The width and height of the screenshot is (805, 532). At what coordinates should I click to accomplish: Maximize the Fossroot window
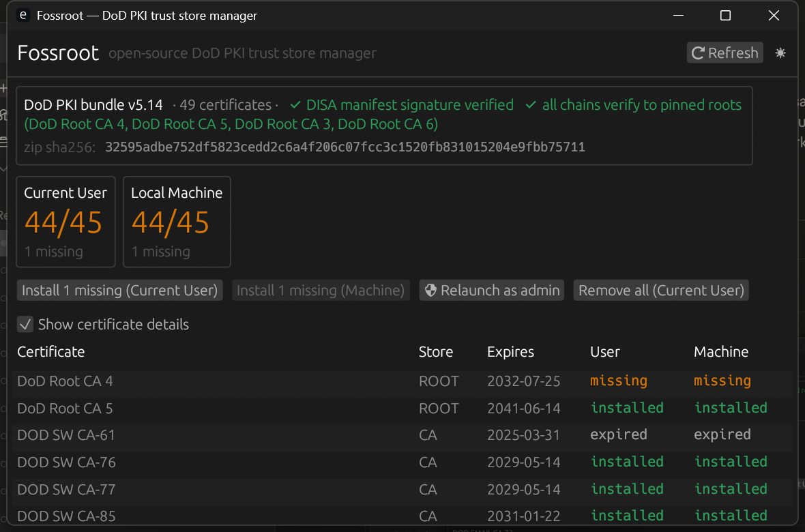click(x=725, y=16)
